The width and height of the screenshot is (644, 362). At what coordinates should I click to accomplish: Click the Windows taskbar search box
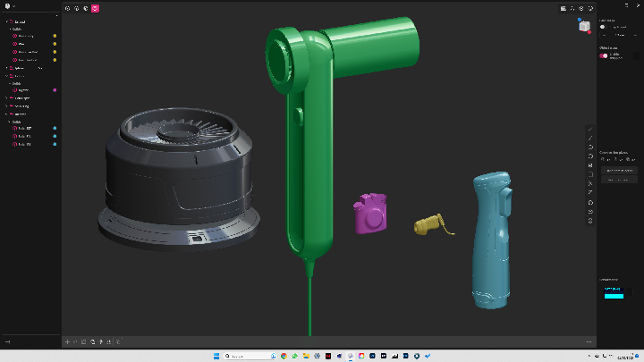pyautogui.click(x=248, y=356)
